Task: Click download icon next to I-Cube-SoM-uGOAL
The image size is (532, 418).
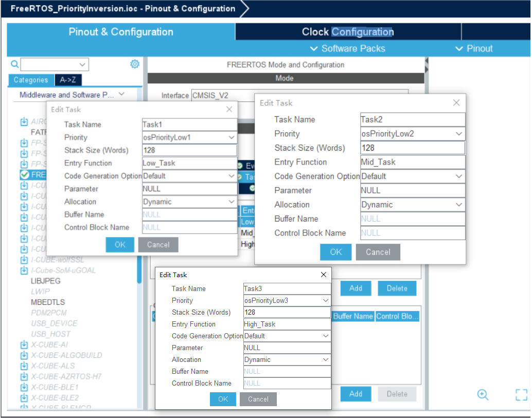Action: [x=24, y=270]
